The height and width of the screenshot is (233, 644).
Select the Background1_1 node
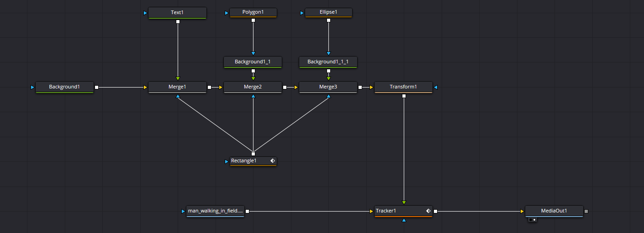[x=253, y=62]
